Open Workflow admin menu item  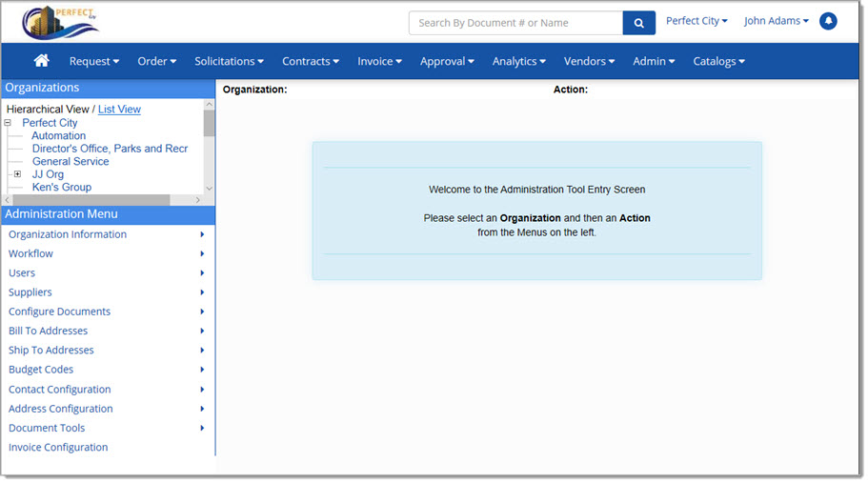(x=30, y=253)
